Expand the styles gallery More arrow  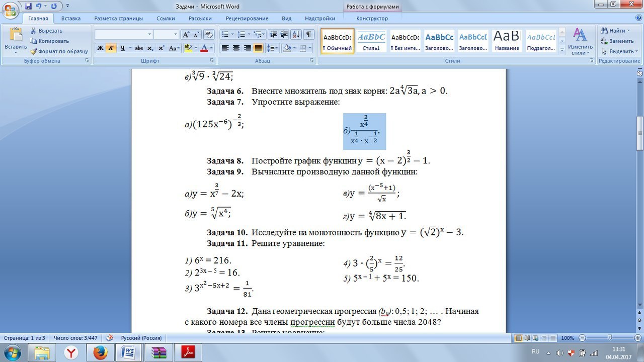pos(562,50)
